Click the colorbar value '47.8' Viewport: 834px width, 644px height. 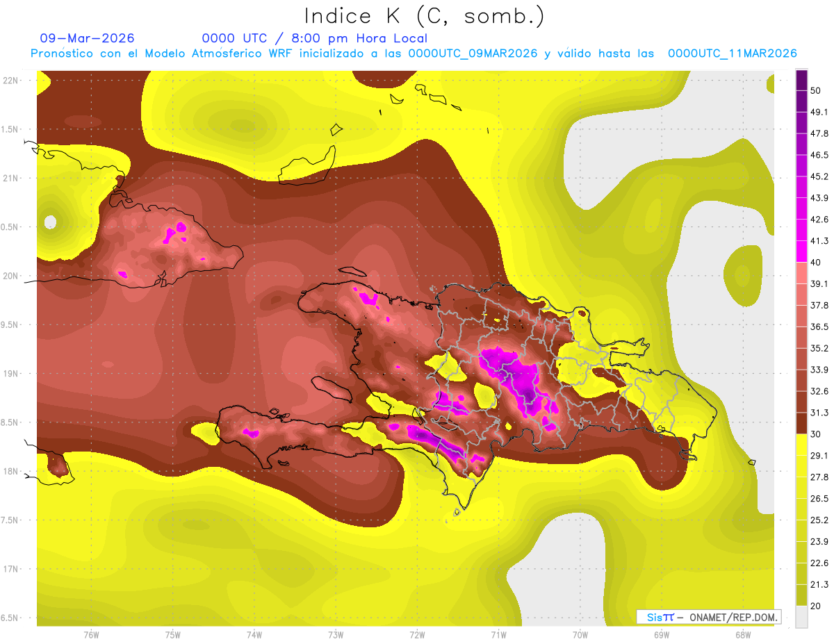[819, 133]
